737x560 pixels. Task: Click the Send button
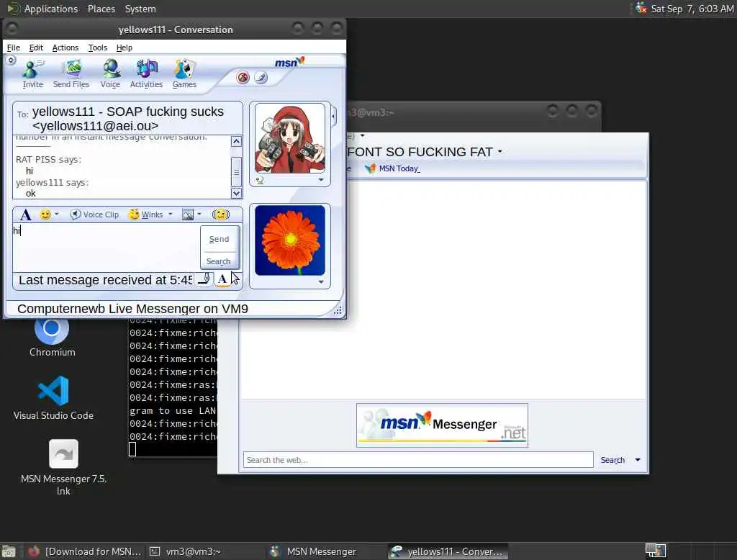pyautogui.click(x=219, y=239)
